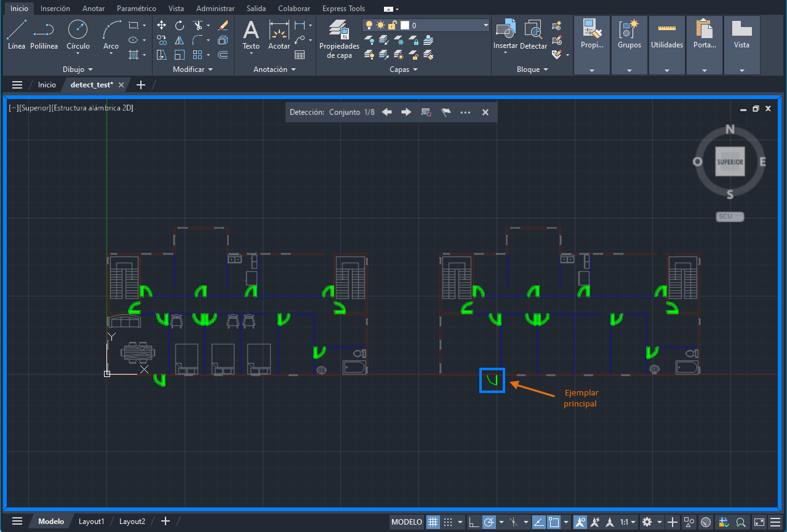This screenshot has width=787, height=532.
Task: Select the Copy tool in Modificar
Action: pos(162,40)
